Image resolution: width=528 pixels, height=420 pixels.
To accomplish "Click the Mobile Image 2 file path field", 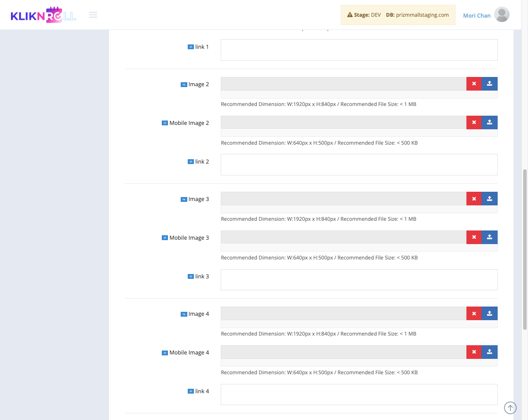I will click(x=343, y=123).
